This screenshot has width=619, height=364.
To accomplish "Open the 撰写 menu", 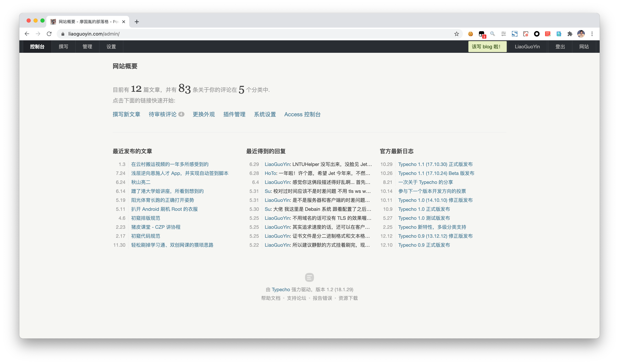I will 63,47.
